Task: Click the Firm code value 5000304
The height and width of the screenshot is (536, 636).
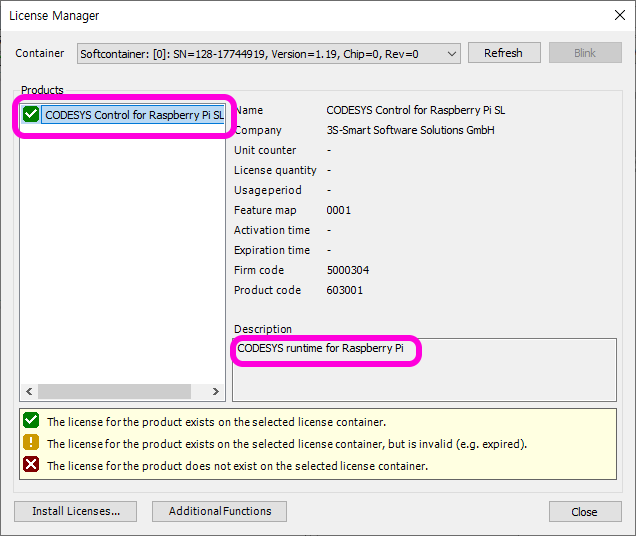Action: [x=347, y=270]
